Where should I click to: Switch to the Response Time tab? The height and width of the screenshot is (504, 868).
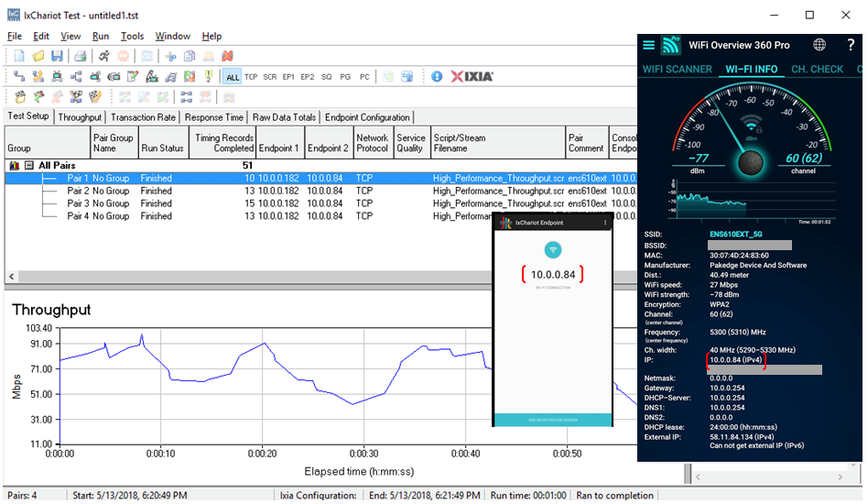click(213, 117)
